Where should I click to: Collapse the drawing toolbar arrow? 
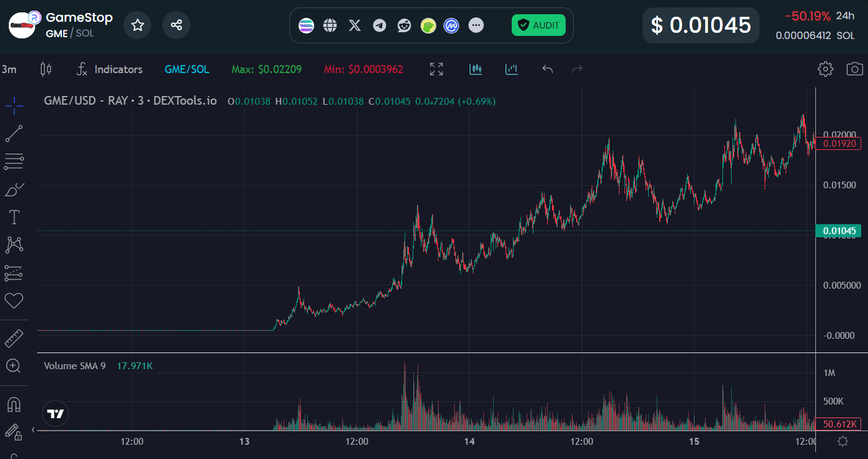point(33,430)
